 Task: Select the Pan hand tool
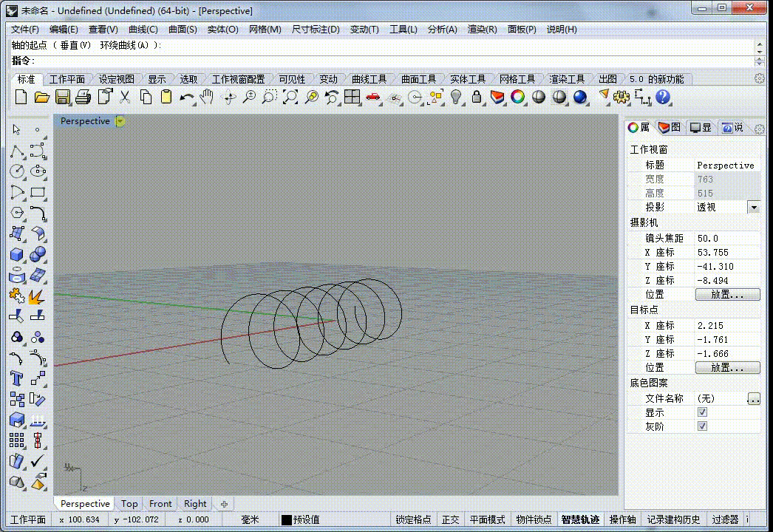point(207,97)
